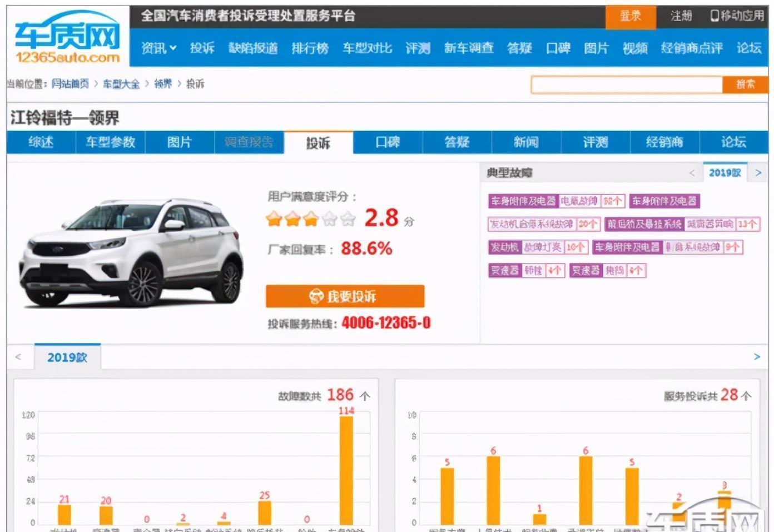Image resolution: width=774 pixels, height=532 pixels.
Task: Click right arrow at year tab row end
Action: tap(757, 357)
